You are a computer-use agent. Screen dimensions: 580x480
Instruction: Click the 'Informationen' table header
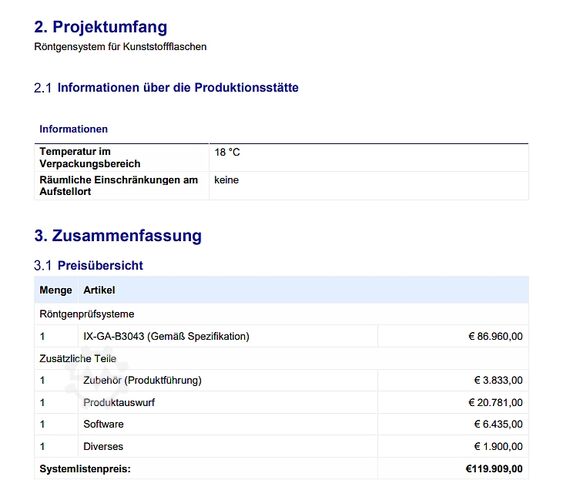click(74, 129)
